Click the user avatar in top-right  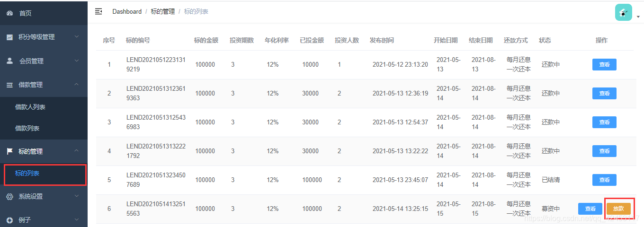tap(624, 12)
